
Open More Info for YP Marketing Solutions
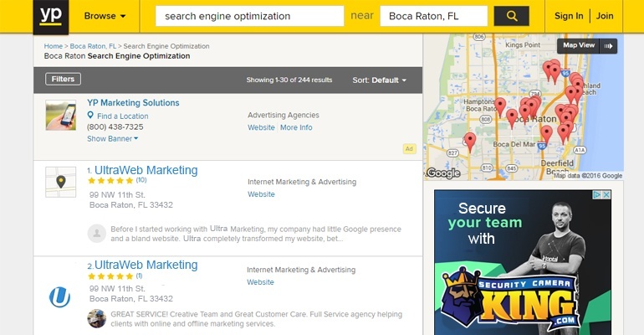point(296,127)
